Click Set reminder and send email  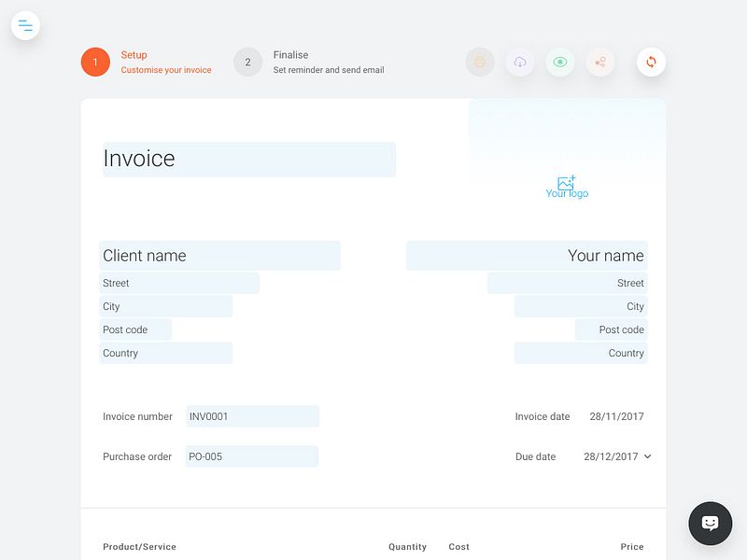(x=327, y=69)
